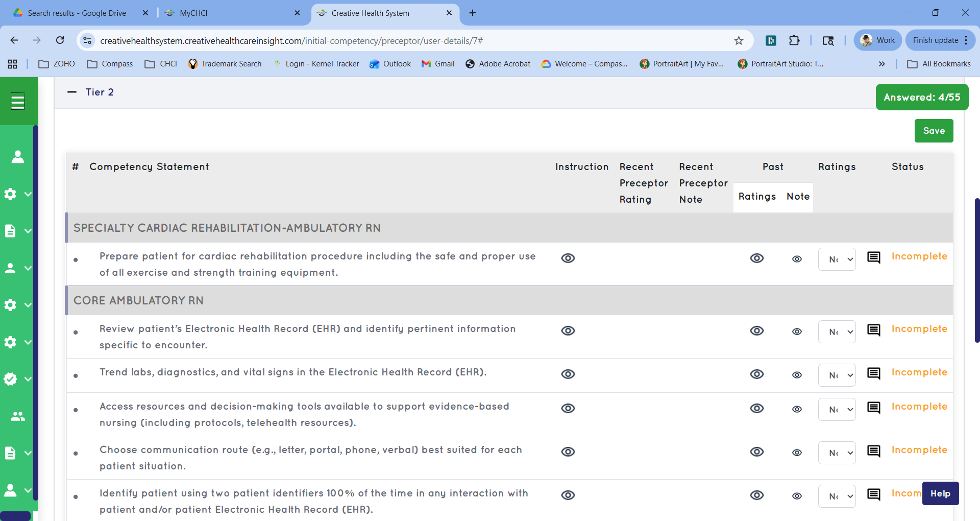The width and height of the screenshot is (980, 521).
Task: Open Chrome apps grid in bookmarks bar
Action: [13, 64]
